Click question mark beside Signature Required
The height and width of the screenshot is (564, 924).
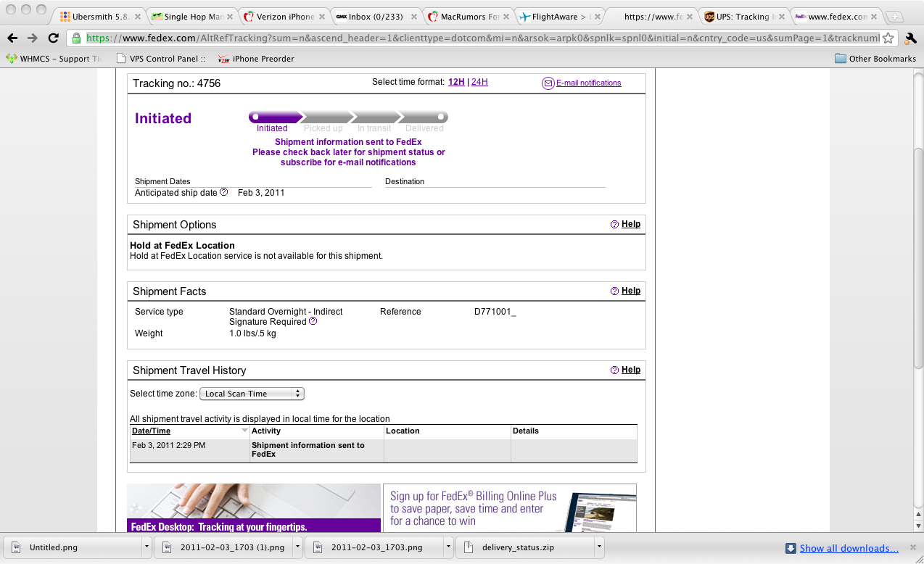[313, 321]
